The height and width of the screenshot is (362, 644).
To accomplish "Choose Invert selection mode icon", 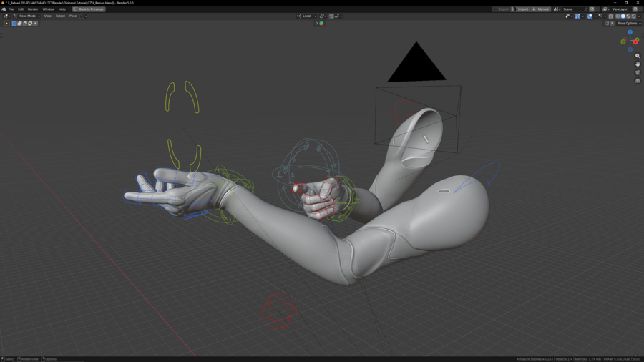I will [x=30, y=24].
